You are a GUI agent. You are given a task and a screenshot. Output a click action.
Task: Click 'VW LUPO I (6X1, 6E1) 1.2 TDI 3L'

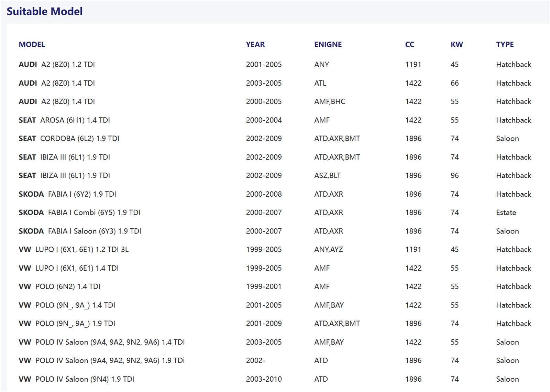(x=74, y=249)
